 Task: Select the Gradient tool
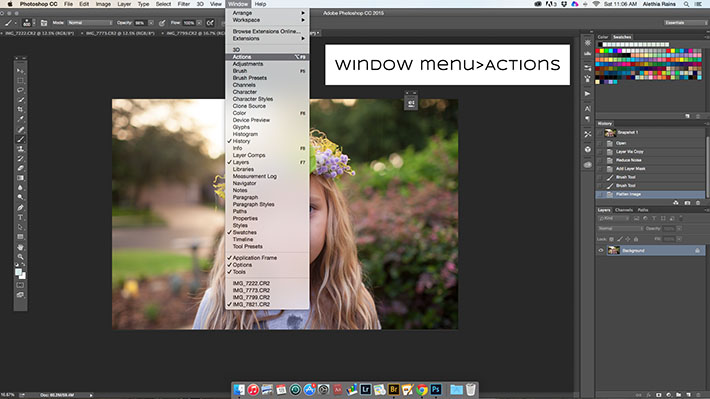tap(20, 178)
